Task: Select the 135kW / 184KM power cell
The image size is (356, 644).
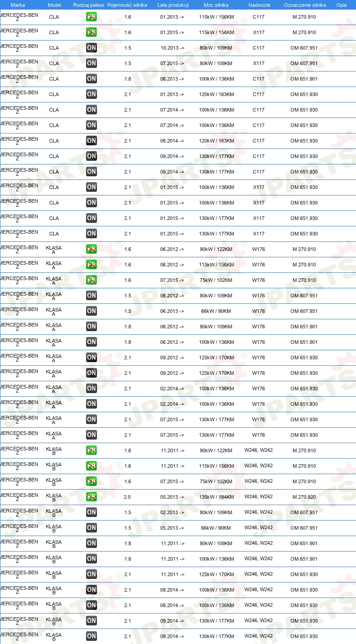Action: point(216,497)
